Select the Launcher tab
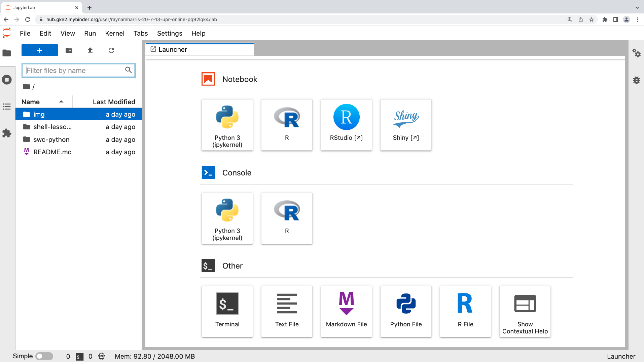The height and width of the screenshot is (362, 644). click(200, 49)
